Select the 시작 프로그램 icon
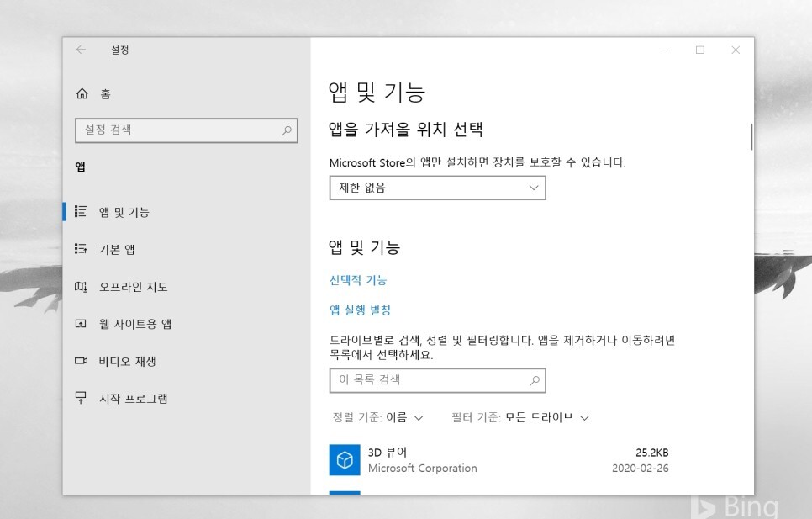This screenshot has width=812, height=519. coord(81,398)
